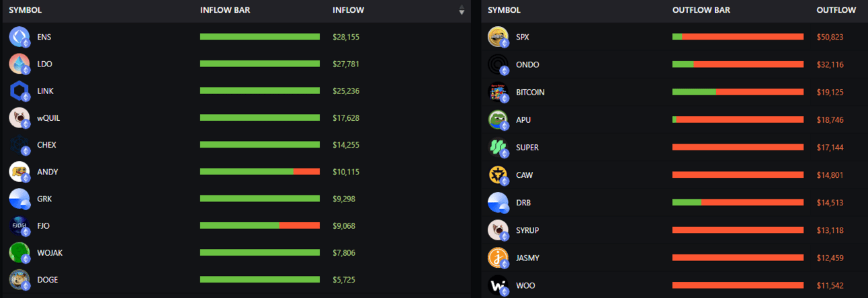The image size is (868, 298).
Task: Click the $18,746 outflow value
Action: [830, 119]
